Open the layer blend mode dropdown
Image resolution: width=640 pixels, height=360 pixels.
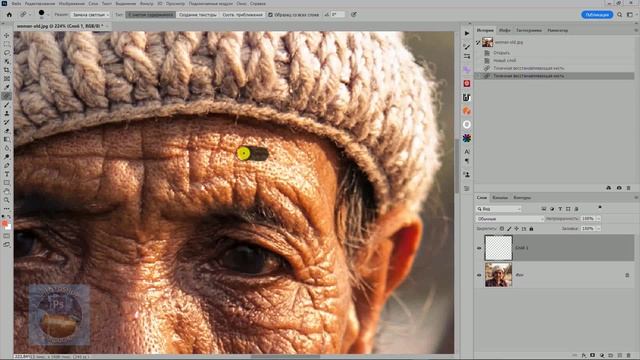(x=510, y=219)
